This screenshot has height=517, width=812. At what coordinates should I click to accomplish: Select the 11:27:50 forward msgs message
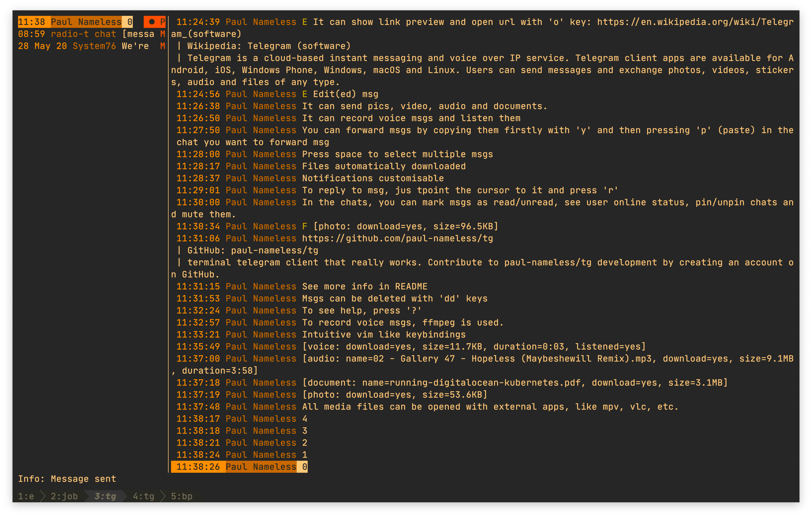coord(482,136)
